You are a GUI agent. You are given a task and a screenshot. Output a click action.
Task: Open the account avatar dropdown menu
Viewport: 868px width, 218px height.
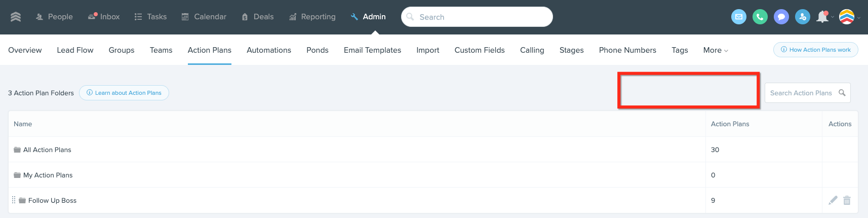point(850,17)
